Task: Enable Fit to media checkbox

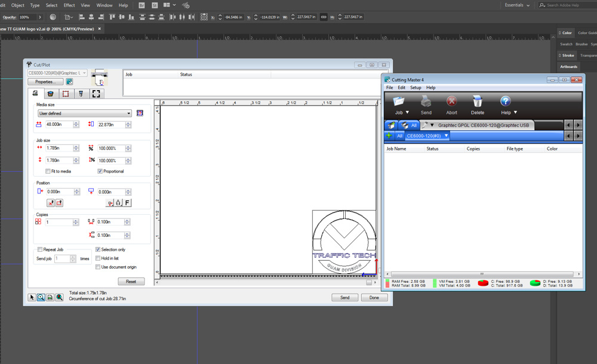Action: (x=48, y=171)
